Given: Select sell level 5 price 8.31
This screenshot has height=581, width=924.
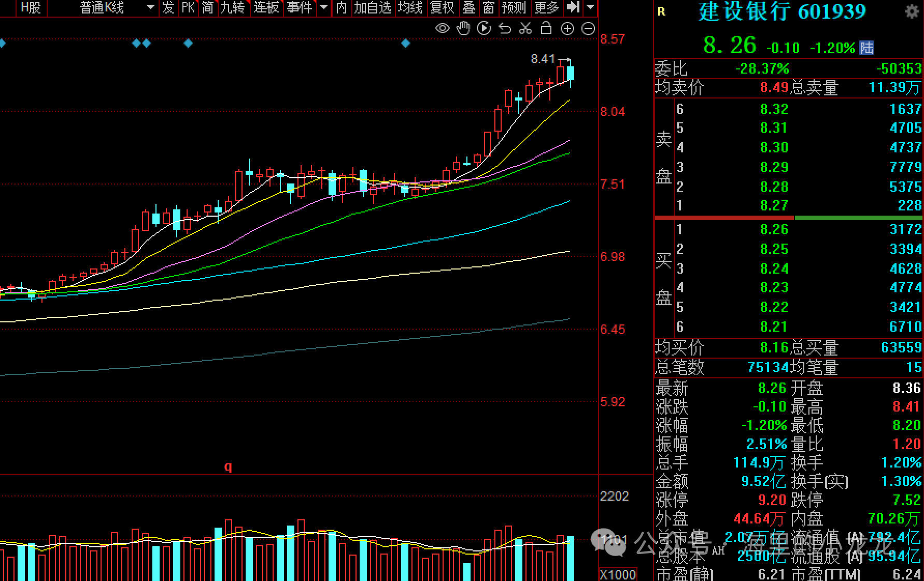Looking at the screenshot, I should [x=774, y=127].
